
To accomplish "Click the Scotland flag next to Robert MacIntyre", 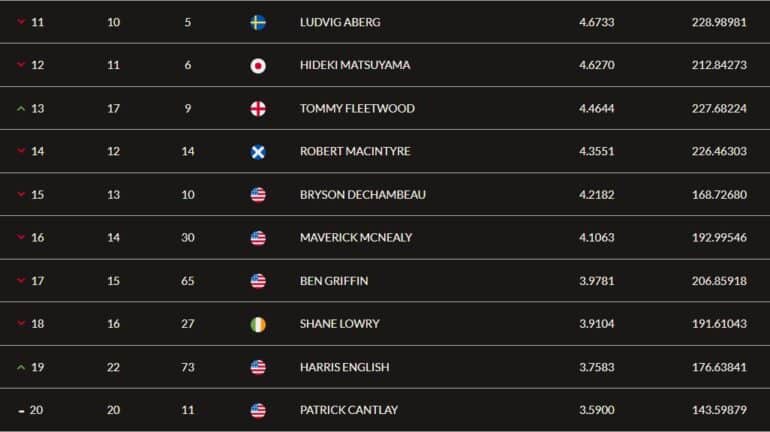I will point(258,152).
